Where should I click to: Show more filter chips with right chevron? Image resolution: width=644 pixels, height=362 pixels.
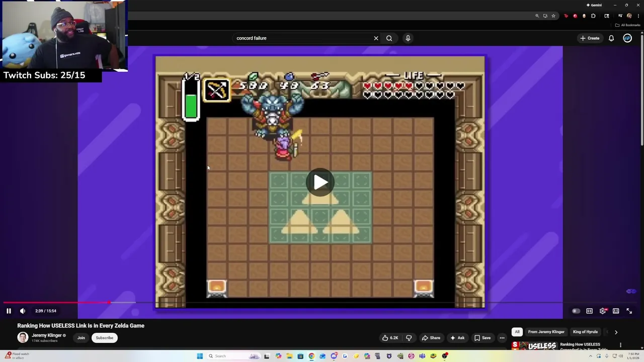[x=616, y=332]
